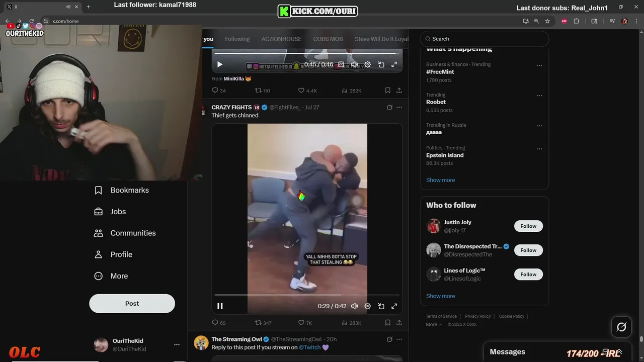Enter fullscreen on MiniKilla video
The image size is (644, 362).
[x=394, y=64]
